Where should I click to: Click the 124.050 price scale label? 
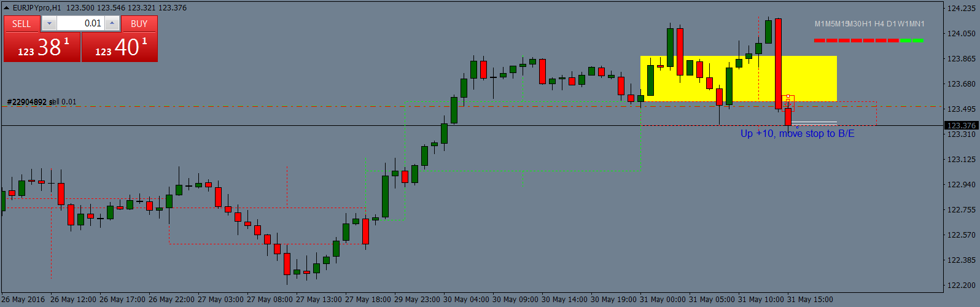coord(961,33)
